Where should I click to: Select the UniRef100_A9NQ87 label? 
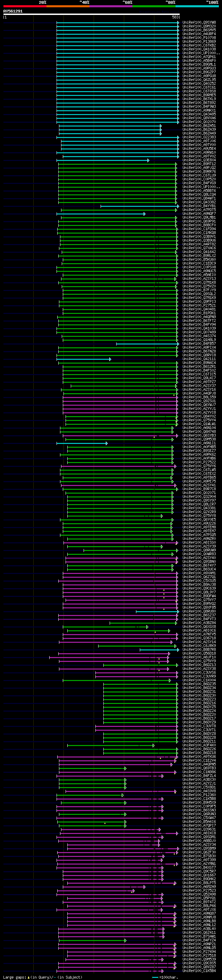click(199, 913)
